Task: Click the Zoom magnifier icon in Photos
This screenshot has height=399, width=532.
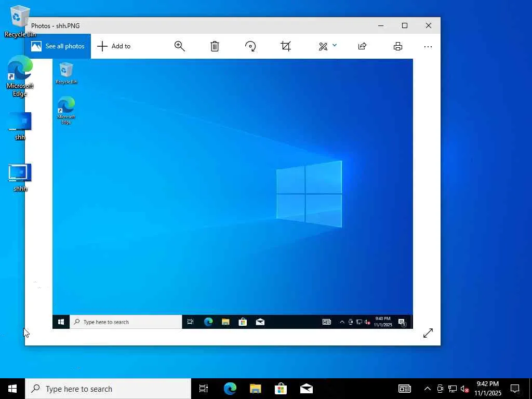Action: pyautogui.click(x=179, y=46)
